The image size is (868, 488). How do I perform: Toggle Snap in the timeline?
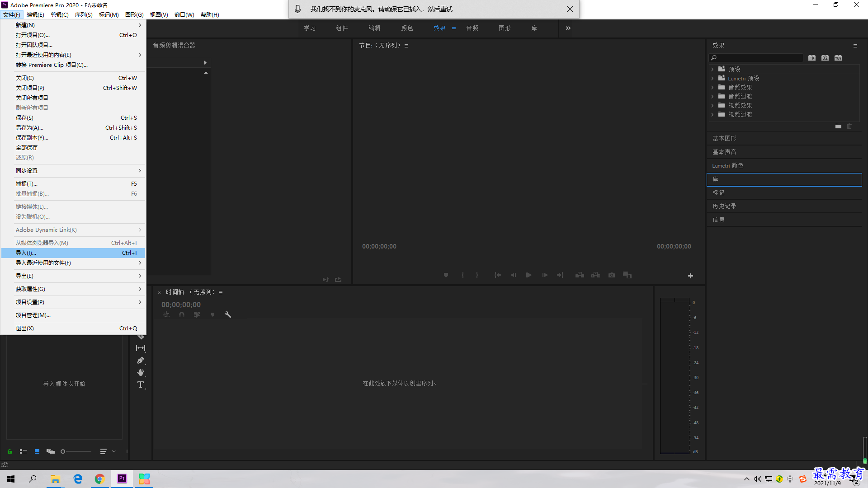click(182, 314)
